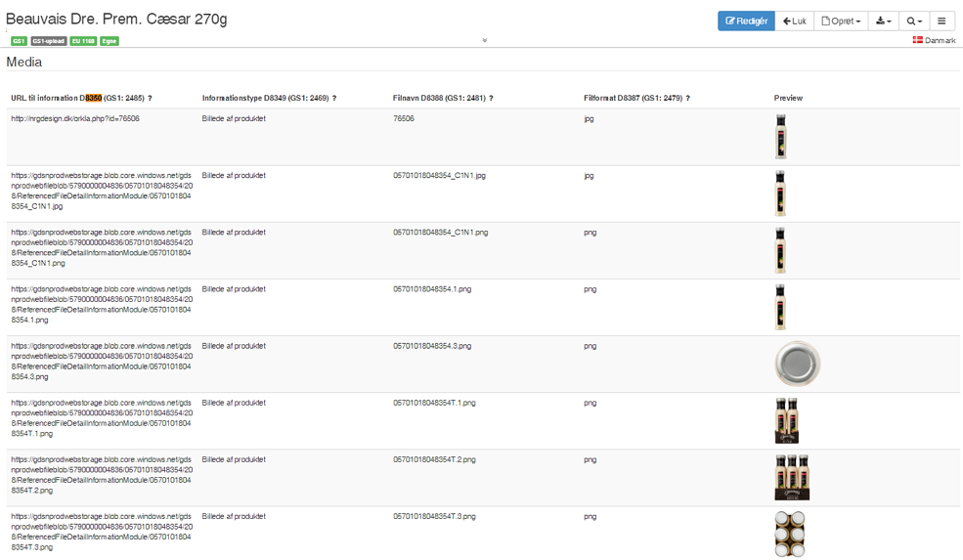Click help mark beside Filnavn D8388

(491, 98)
